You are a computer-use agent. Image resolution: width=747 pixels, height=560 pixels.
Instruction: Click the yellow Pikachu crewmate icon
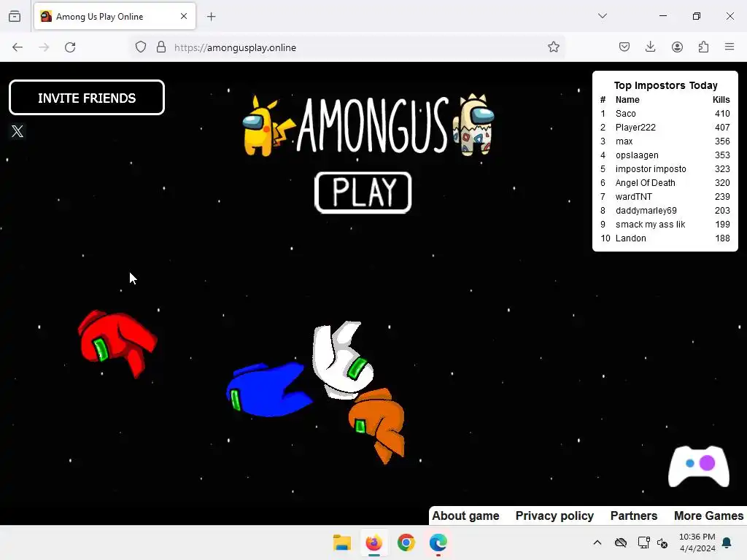tap(268, 125)
